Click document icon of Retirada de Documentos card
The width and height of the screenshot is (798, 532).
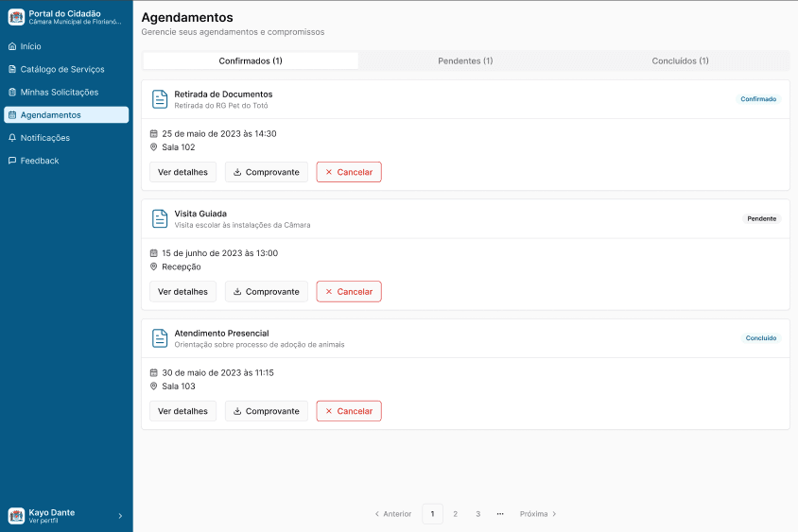[160, 99]
